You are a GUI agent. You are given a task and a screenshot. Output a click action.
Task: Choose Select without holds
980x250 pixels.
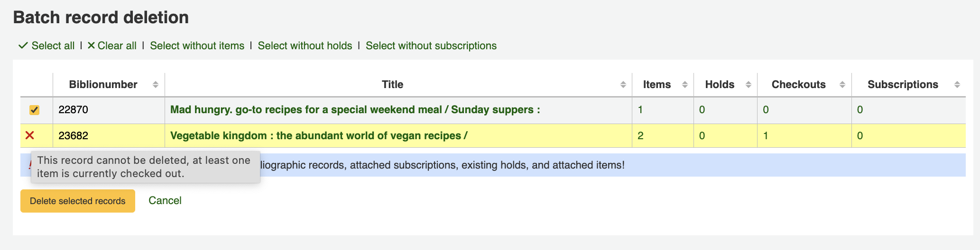tap(305, 46)
